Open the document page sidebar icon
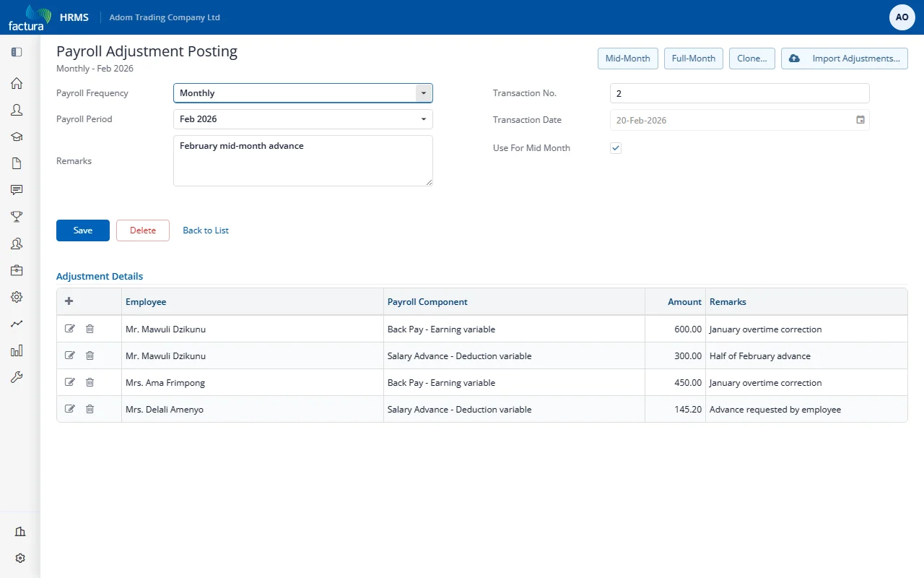The image size is (924, 578). pos(17,163)
